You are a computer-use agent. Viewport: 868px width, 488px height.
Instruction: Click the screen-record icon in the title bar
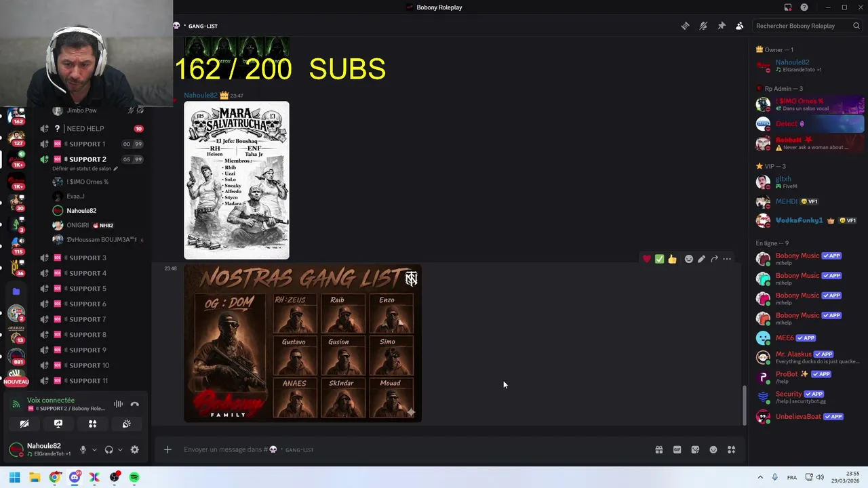coord(788,7)
